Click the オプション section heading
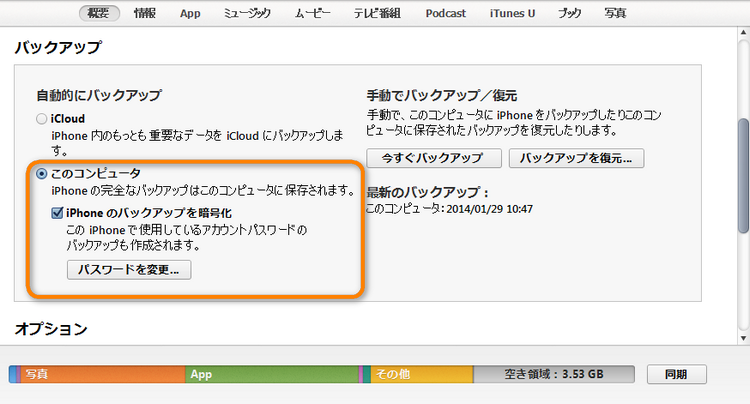Image resolution: width=750 pixels, height=404 pixels. [x=51, y=329]
